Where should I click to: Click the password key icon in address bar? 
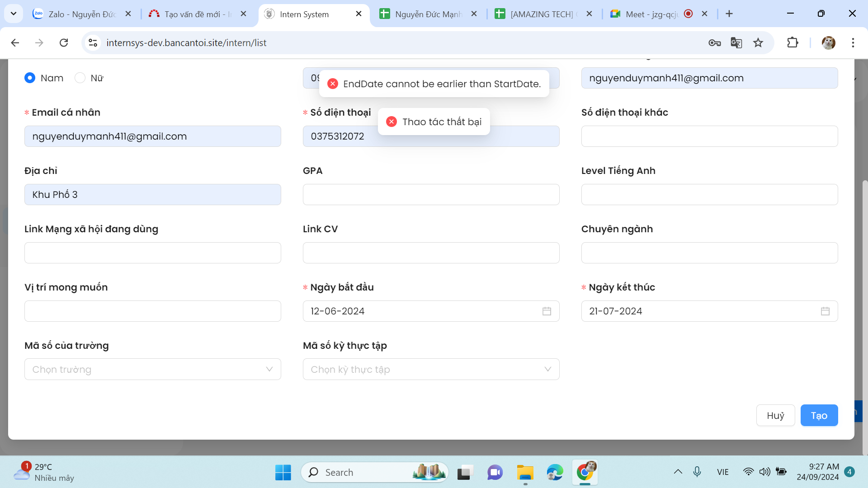point(714,43)
